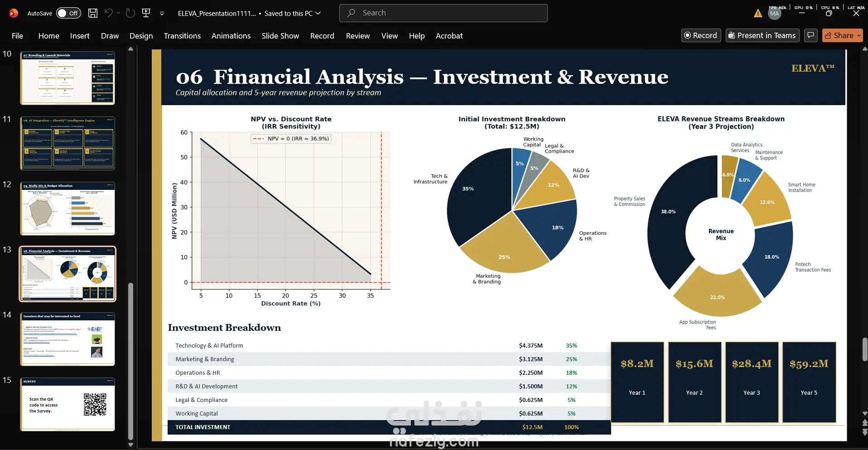
Task: Select slide 15 thumbnail Survey
Action: 68,404
